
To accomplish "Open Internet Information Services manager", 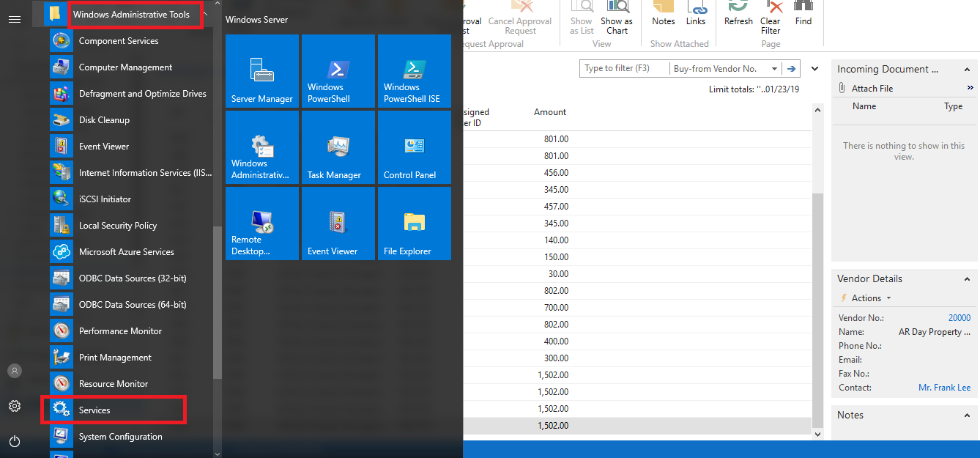I will 130,173.
